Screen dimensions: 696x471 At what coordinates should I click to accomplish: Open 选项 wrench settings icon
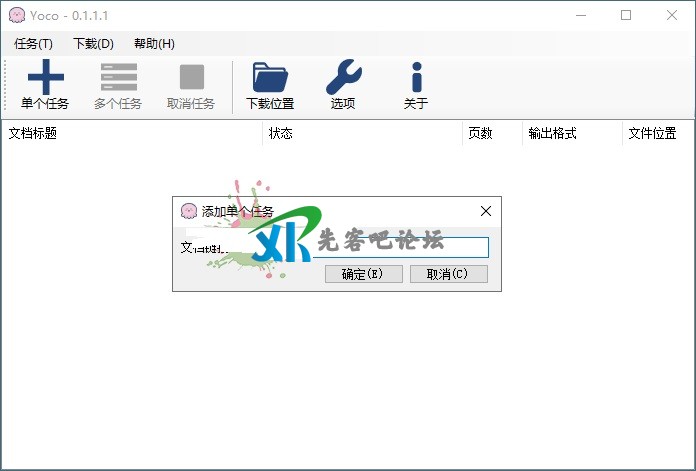tap(343, 78)
